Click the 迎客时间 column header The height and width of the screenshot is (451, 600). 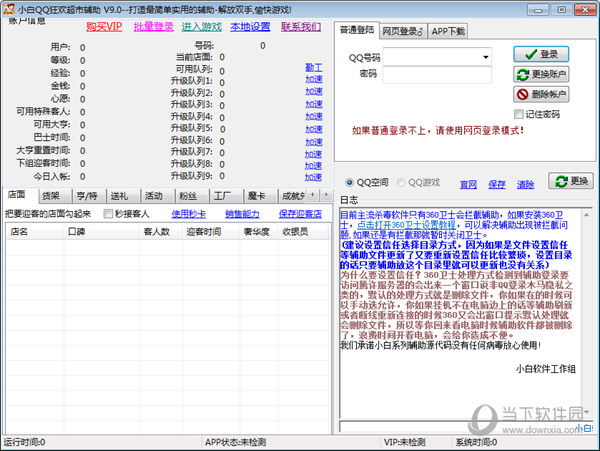click(211, 231)
